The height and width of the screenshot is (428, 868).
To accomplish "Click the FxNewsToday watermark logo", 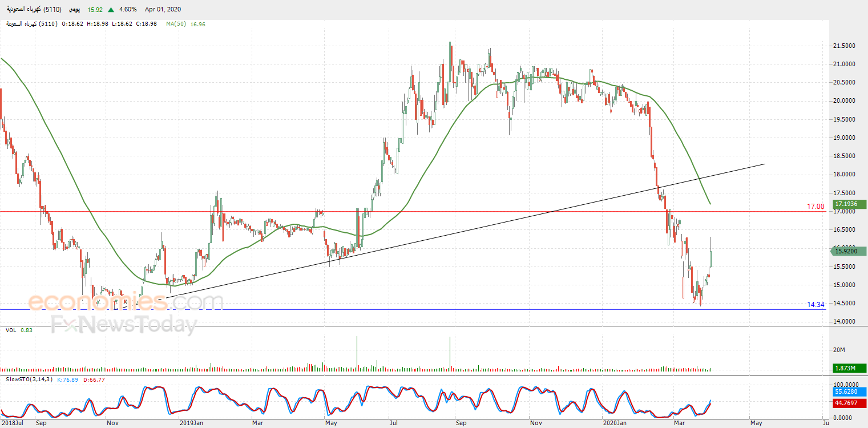I will point(124,325).
